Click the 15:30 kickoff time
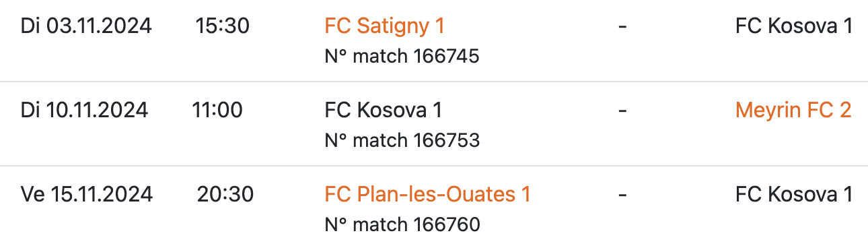This screenshot has height=248, width=868. tap(223, 26)
